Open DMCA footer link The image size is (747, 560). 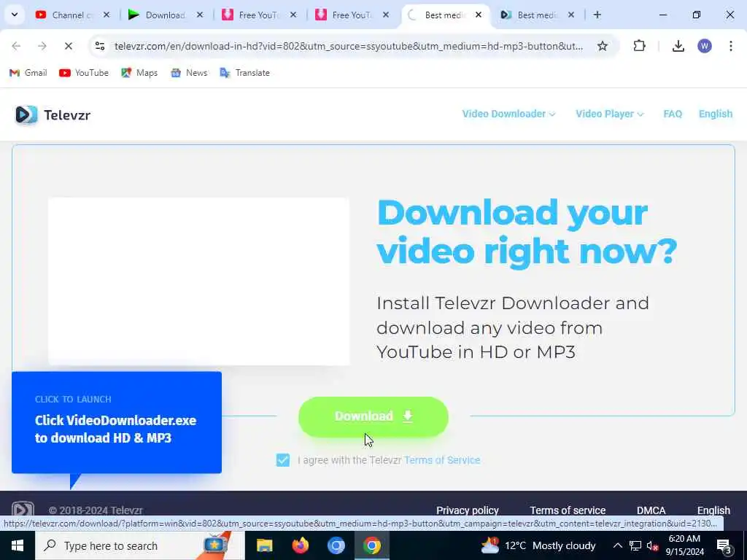(651, 510)
